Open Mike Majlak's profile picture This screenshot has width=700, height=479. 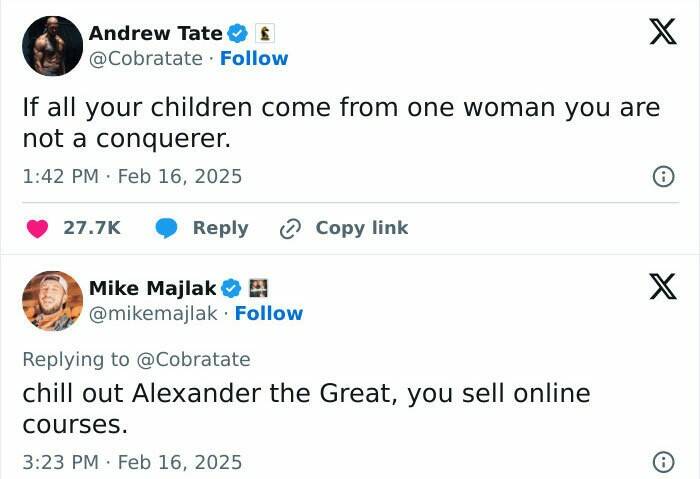tap(52, 301)
